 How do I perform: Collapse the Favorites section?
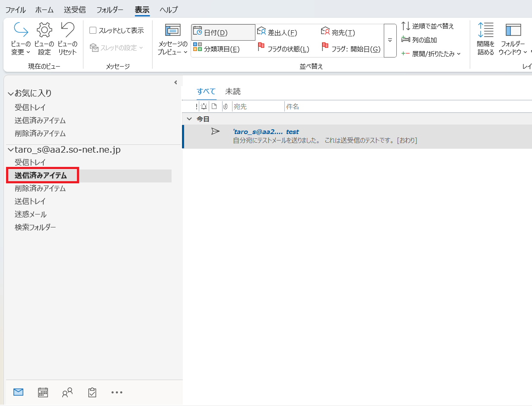[x=10, y=93]
